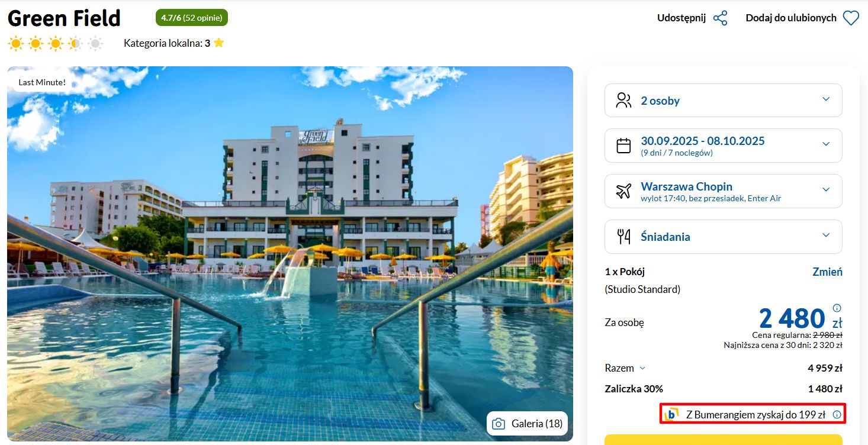This screenshot has width=868, height=445.
Task: Click the share icon next to Udostępnij
Action: pyautogui.click(x=720, y=18)
